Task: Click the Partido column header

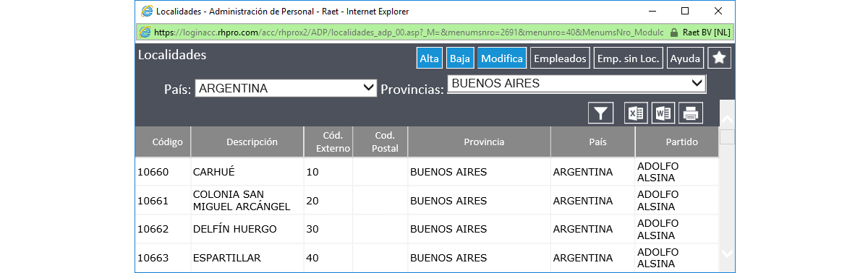Action: click(x=677, y=142)
